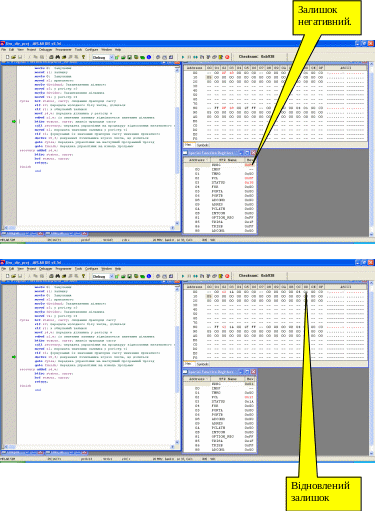Image resolution: width=375 pixels, height=511 pixels.
Task: Sort by Address header in top SFR window
Action: [x=197, y=160]
